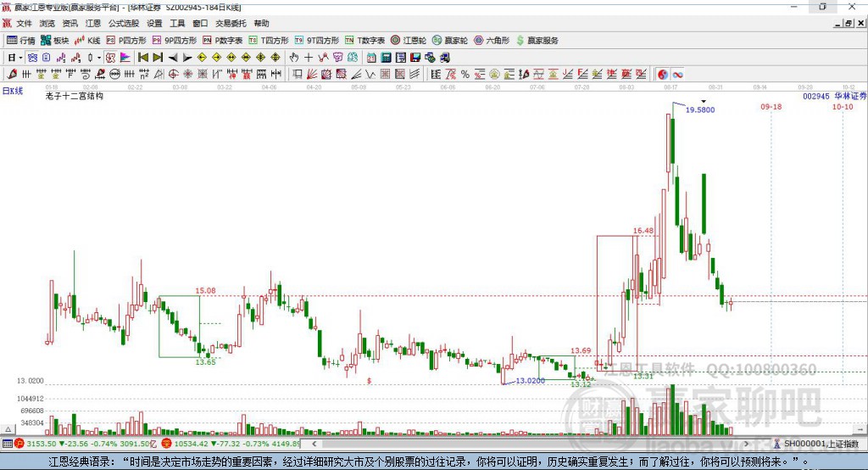868x470 pixels.
Task: Select the red crosshair circle tool
Action: click(x=173, y=75)
